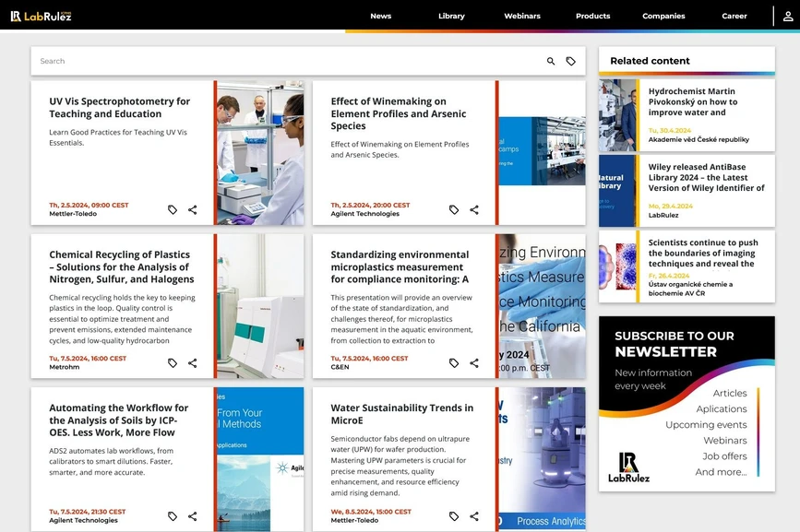Open the Career menu
Viewport: 800px width, 532px height.
(734, 16)
